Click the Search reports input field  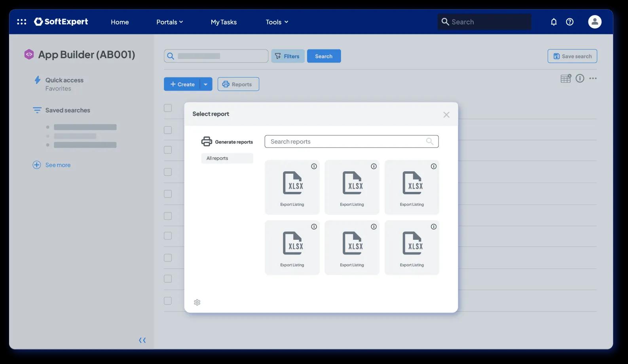pos(351,142)
